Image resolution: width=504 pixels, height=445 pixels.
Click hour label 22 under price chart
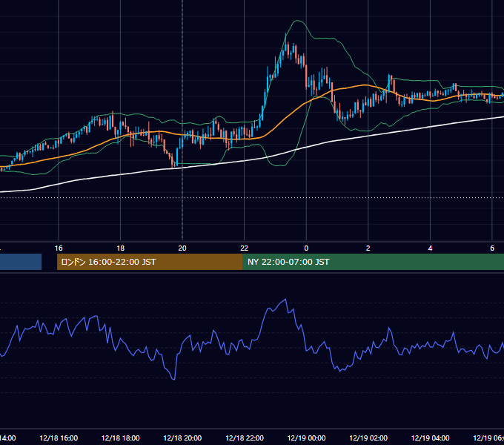(x=245, y=248)
